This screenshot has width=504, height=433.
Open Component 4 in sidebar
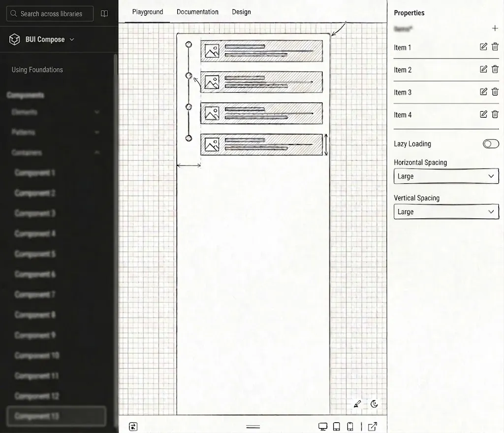click(x=35, y=233)
